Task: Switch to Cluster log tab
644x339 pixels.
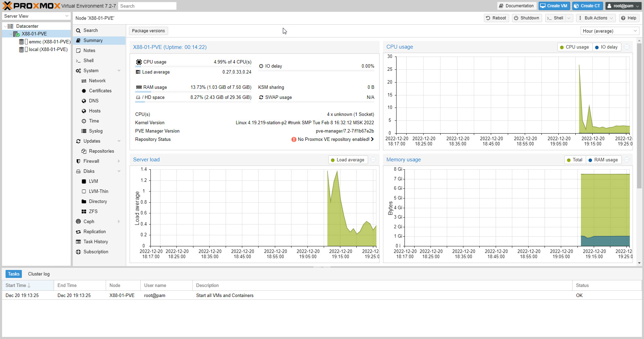Action: tap(39, 274)
